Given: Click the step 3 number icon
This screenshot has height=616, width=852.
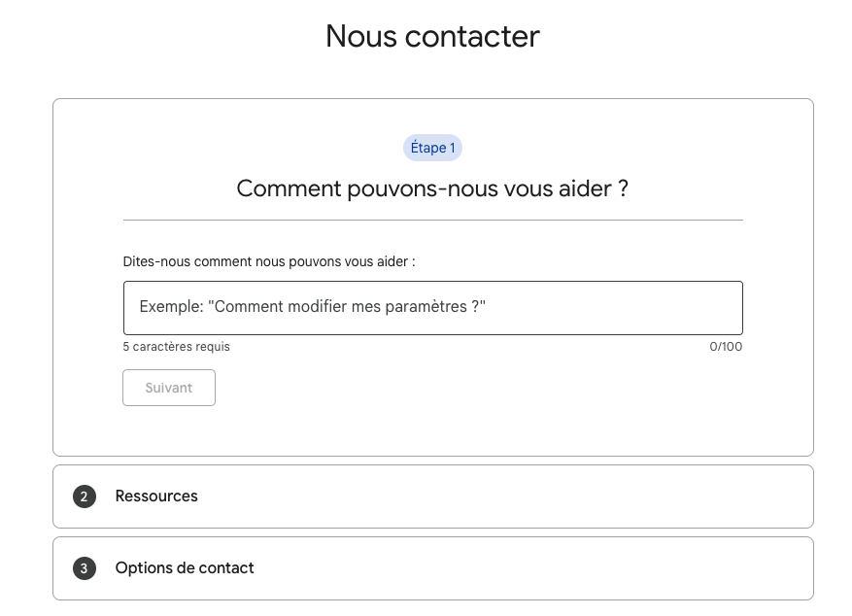Looking at the screenshot, I should click(x=85, y=568).
